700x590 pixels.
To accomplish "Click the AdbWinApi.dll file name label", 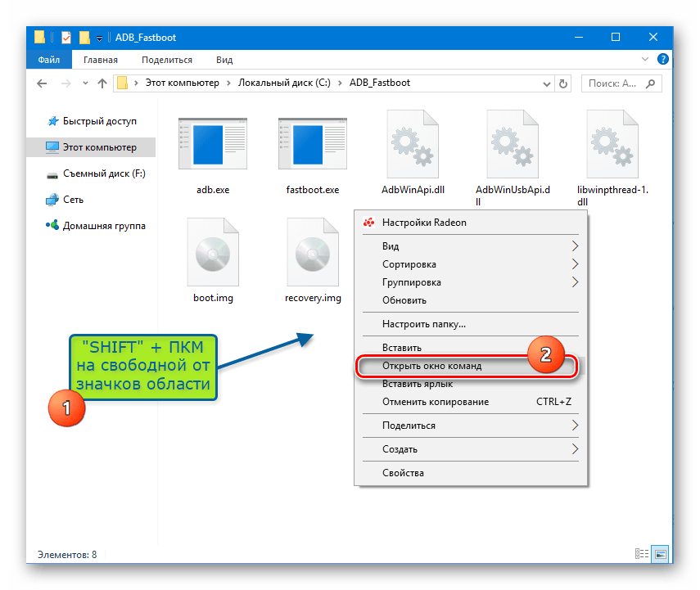I will pyautogui.click(x=413, y=190).
